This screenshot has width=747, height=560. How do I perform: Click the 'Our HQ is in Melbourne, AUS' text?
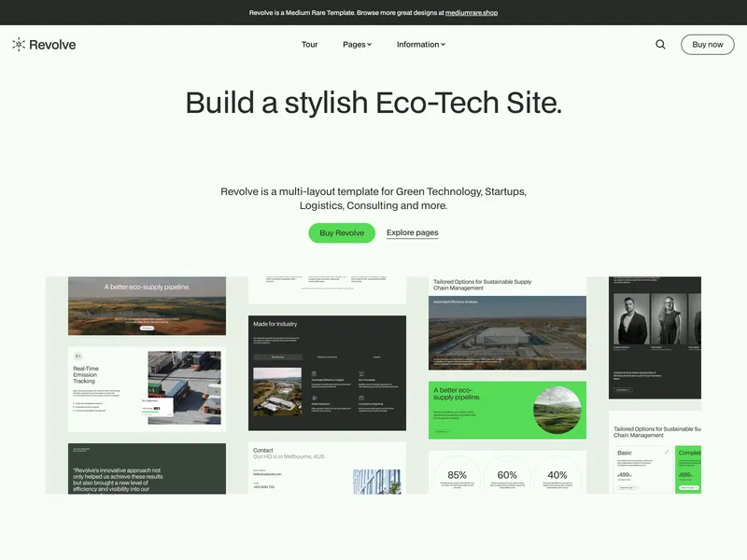pos(289,456)
